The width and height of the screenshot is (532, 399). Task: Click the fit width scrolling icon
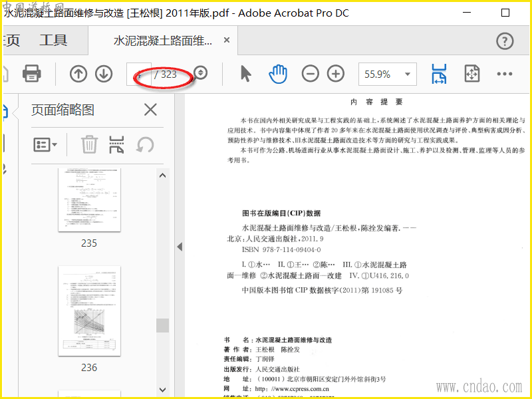pyautogui.click(x=439, y=74)
